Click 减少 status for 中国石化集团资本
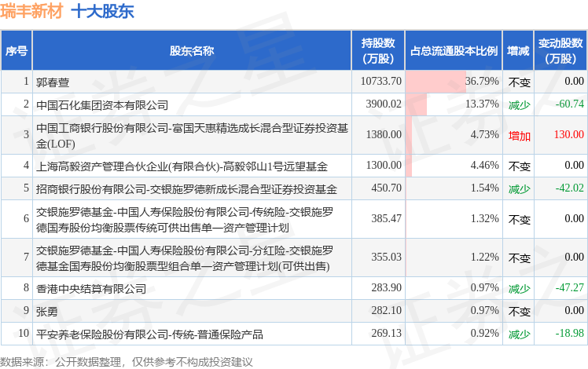Image resolution: width=588 pixels, height=369 pixels. point(520,105)
